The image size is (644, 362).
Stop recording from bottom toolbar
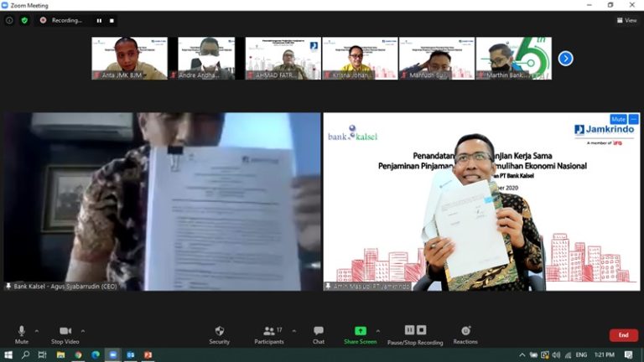[x=422, y=330]
